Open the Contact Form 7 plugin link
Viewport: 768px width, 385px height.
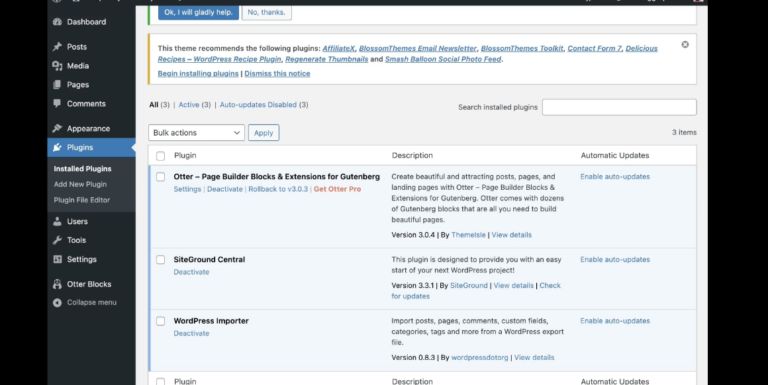tap(595, 48)
